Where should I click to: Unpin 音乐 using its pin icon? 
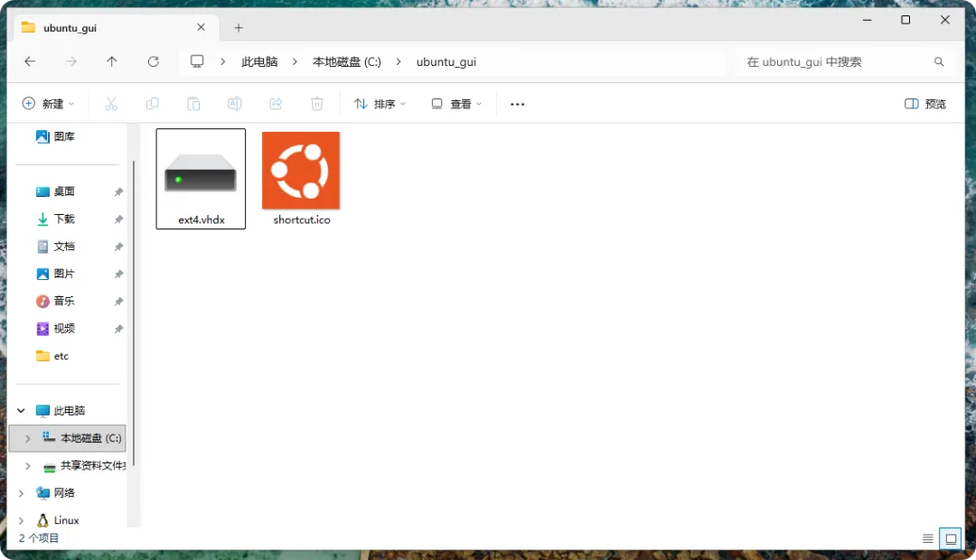[x=118, y=301]
